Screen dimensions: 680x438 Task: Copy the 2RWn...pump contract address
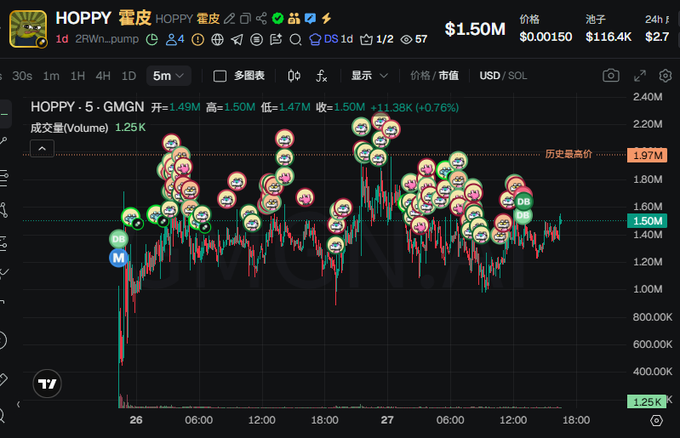tap(107, 39)
